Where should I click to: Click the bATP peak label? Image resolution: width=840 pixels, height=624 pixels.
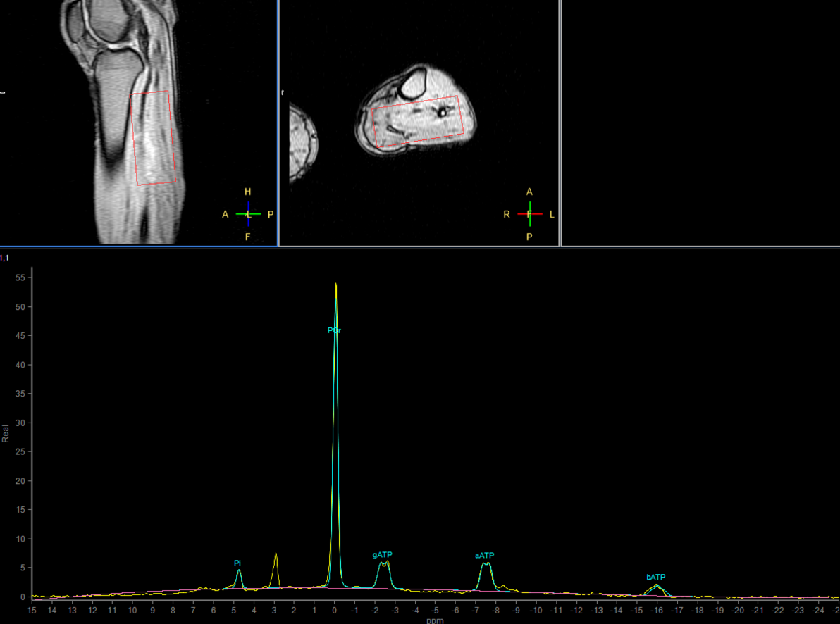[x=655, y=578]
